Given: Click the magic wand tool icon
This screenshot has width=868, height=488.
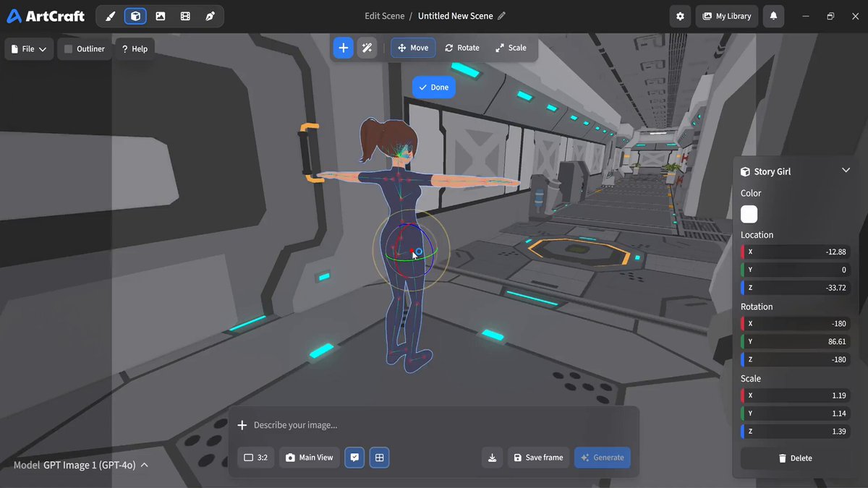Looking at the screenshot, I should coord(367,48).
